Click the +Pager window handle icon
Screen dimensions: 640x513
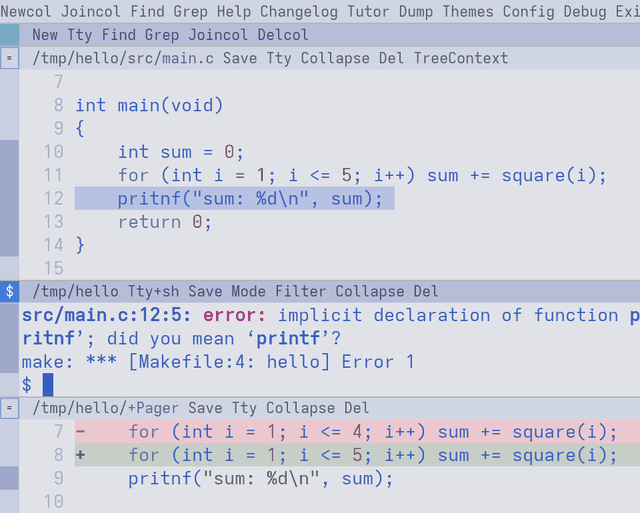tap(9, 408)
